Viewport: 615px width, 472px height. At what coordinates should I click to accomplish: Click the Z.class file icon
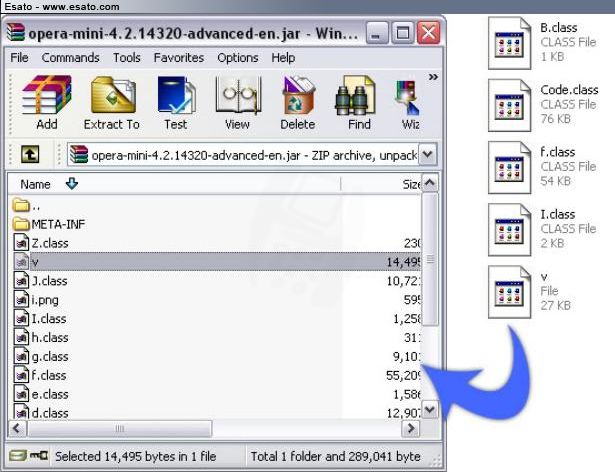point(21,243)
